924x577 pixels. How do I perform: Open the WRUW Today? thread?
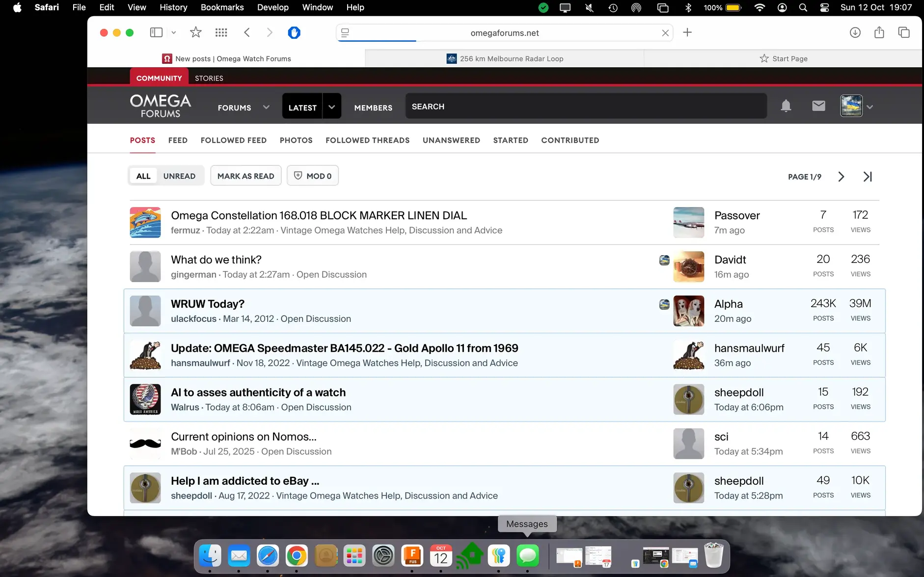207,304
